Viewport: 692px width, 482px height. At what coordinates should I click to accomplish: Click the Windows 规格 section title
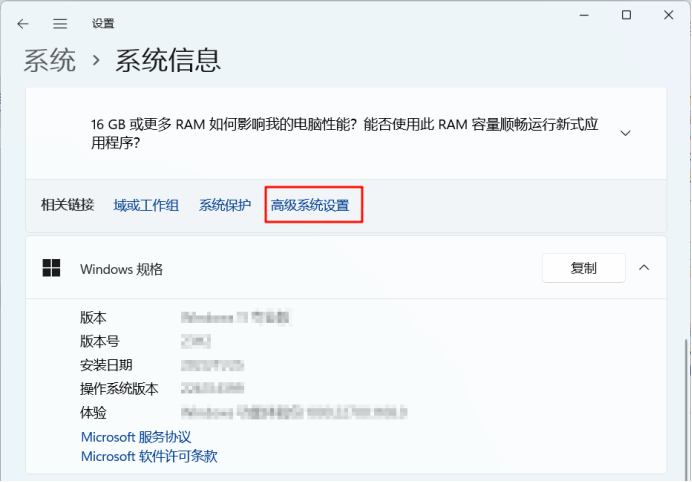pyautogui.click(x=121, y=269)
